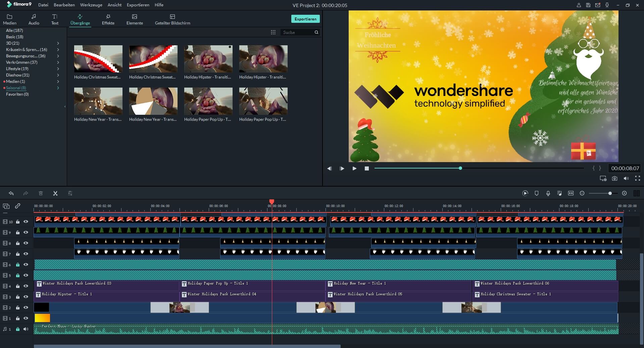Zoom out timeline with minus icon
The height and width of the screenshot is (348, 644).
point(582,193)
